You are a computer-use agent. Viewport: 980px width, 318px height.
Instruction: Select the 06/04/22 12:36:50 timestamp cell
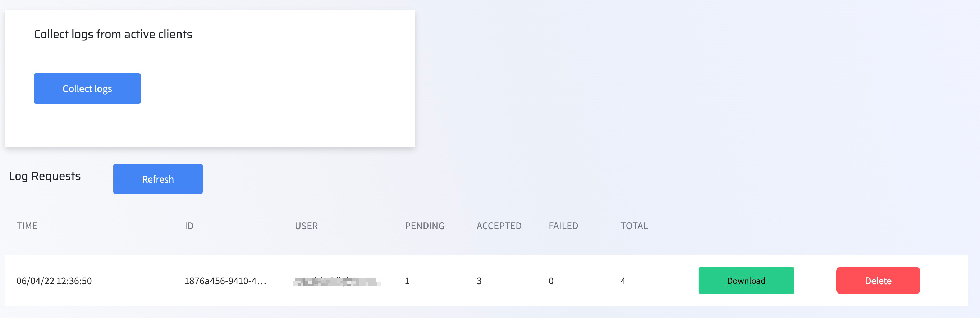54,281
